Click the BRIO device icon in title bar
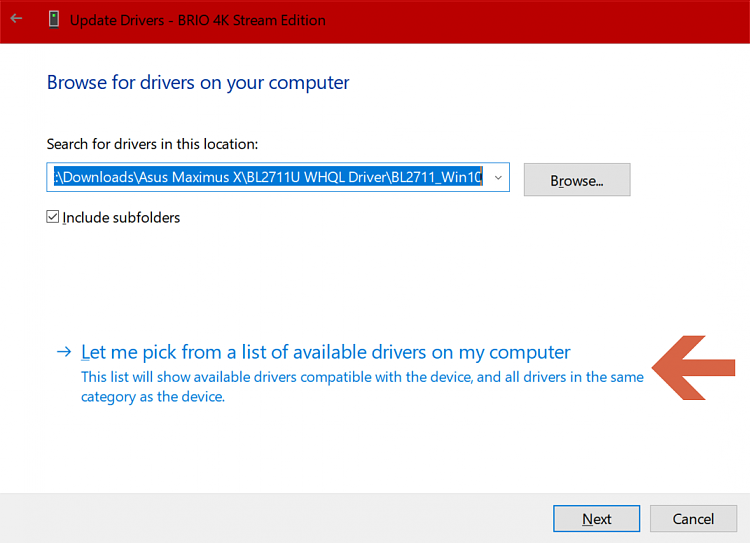 (x=50, y=20)
